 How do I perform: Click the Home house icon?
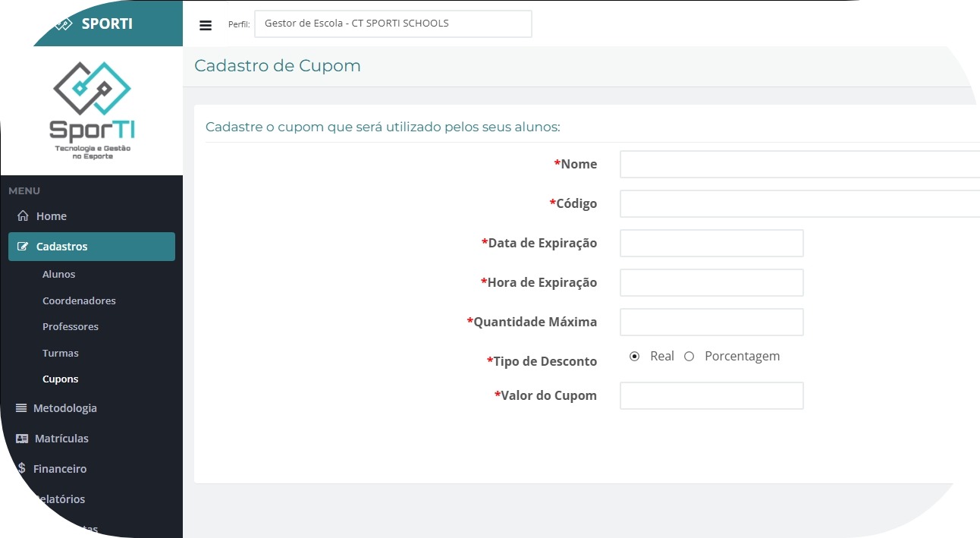pyautogui.click(x=23, y=216)
